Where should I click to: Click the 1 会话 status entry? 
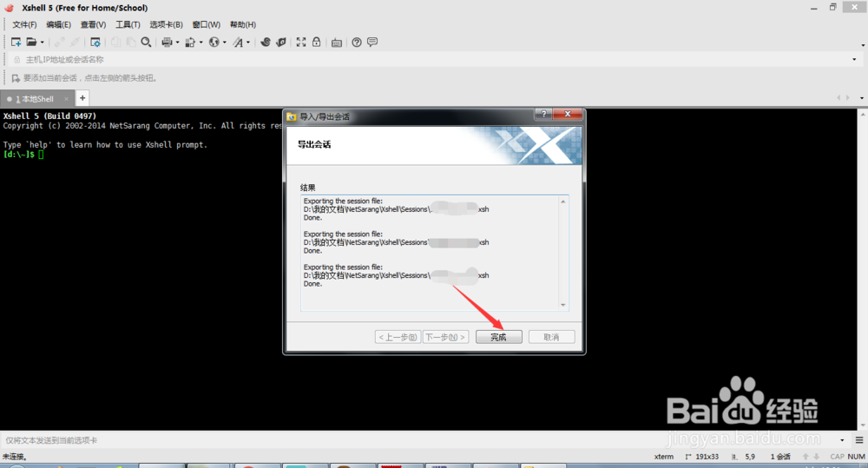780,457
